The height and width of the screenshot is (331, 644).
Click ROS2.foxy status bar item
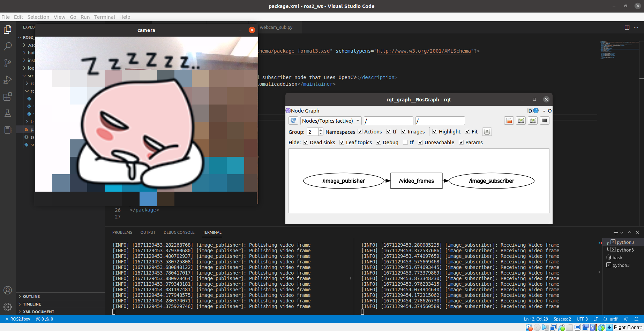[x=17, y=319]
